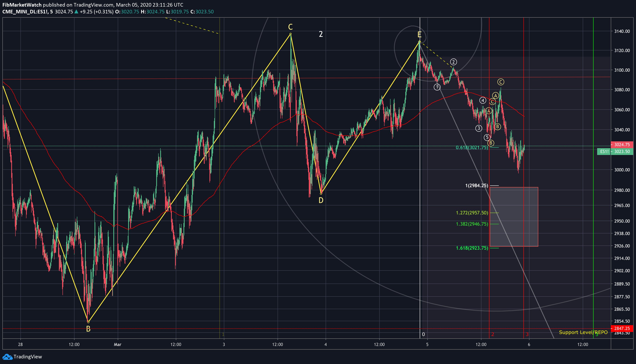Open the FibMarketWatch publisher name
The image size is (636, 364).
pos(22,5)
